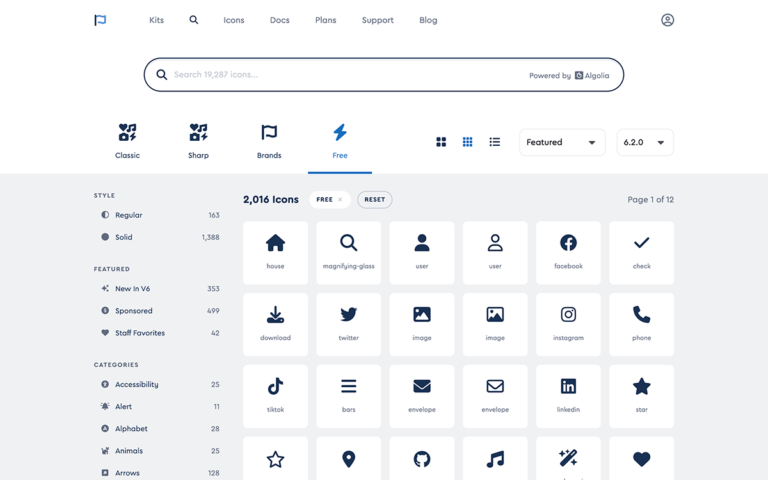Pick the LinkedIn icon tile

[568, 395]
